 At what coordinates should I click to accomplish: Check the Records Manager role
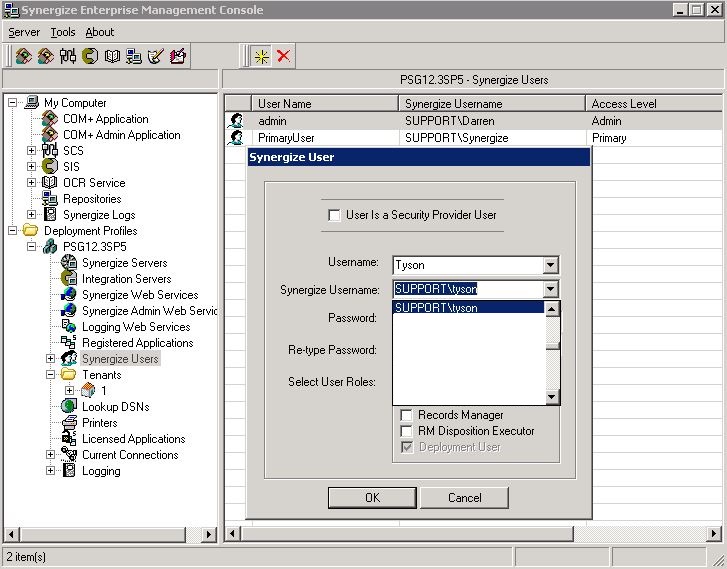point(406,415)
